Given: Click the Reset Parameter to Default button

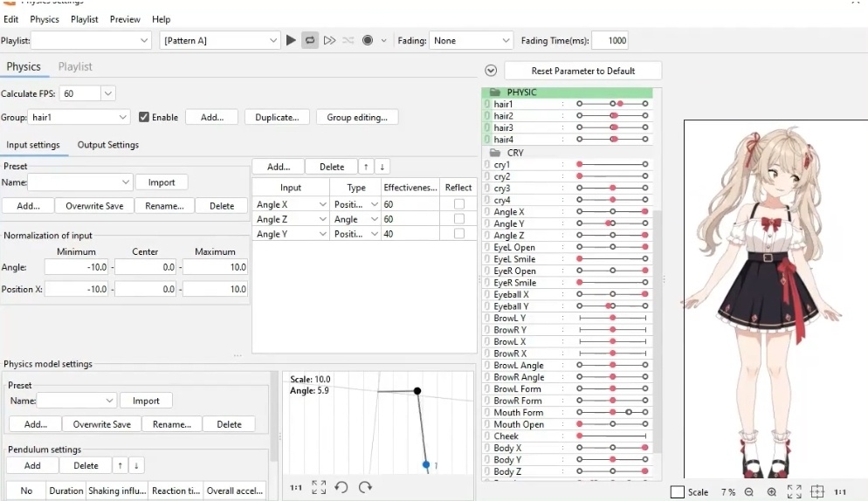Looking at the screenshot, I should pos(583,71).
